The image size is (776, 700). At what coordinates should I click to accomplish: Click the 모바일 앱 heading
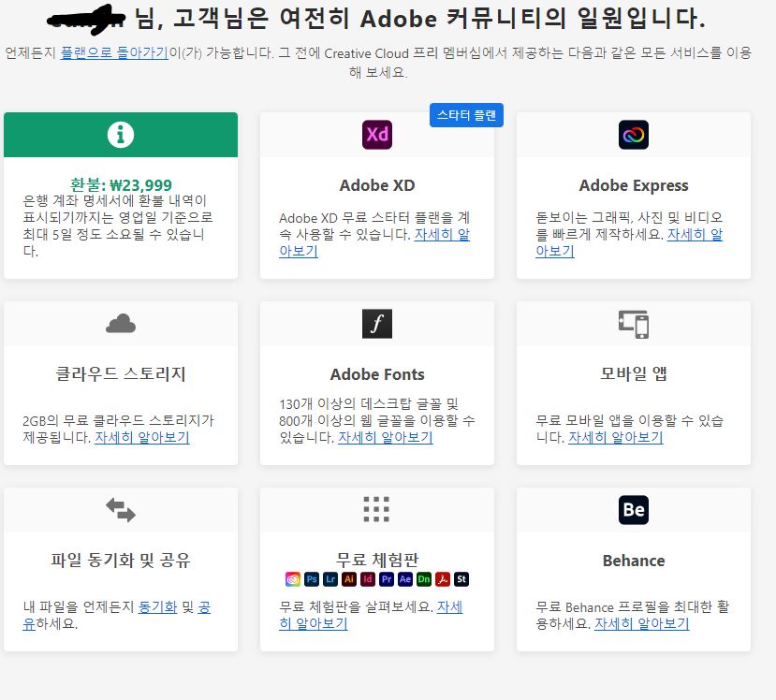[634, 373]
